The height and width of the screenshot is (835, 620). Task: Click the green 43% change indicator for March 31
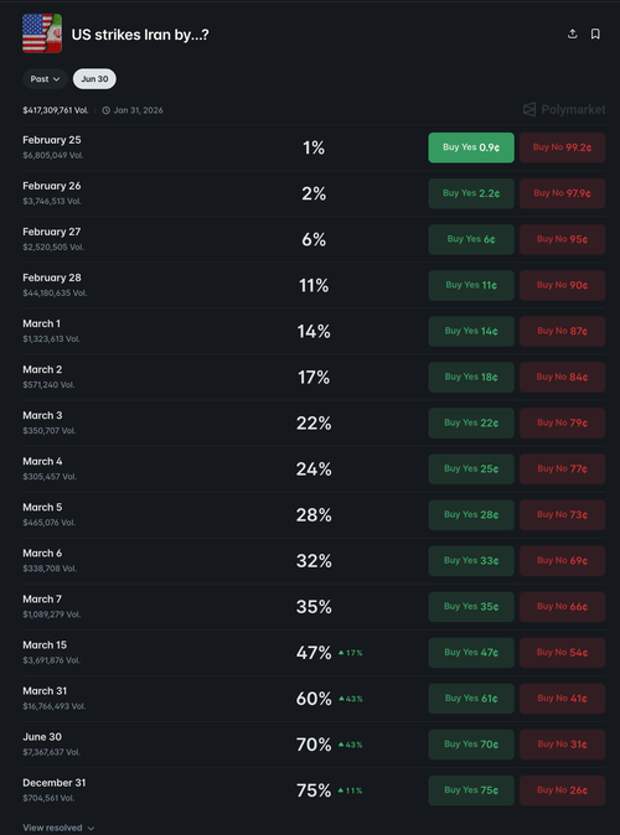pyautogui.click(x=351, y=699)
